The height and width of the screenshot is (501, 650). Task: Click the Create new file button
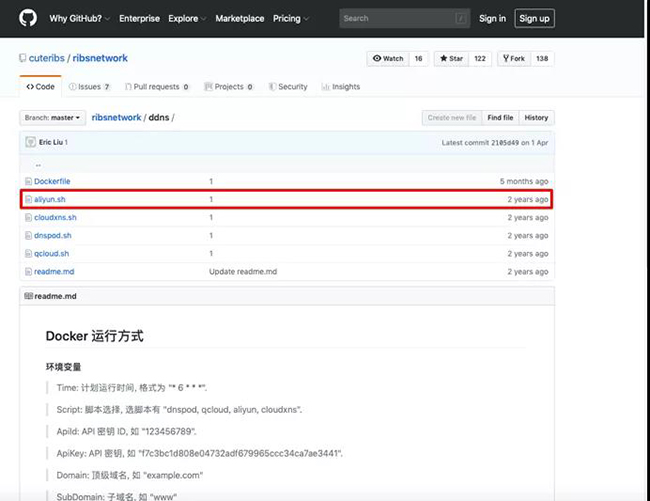[452, 118]
